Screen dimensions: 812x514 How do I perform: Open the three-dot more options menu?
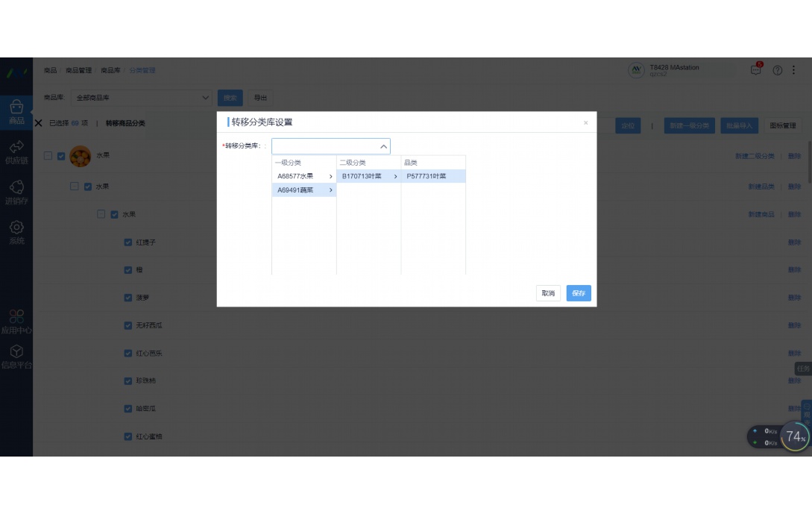click(x=793, y=70)
